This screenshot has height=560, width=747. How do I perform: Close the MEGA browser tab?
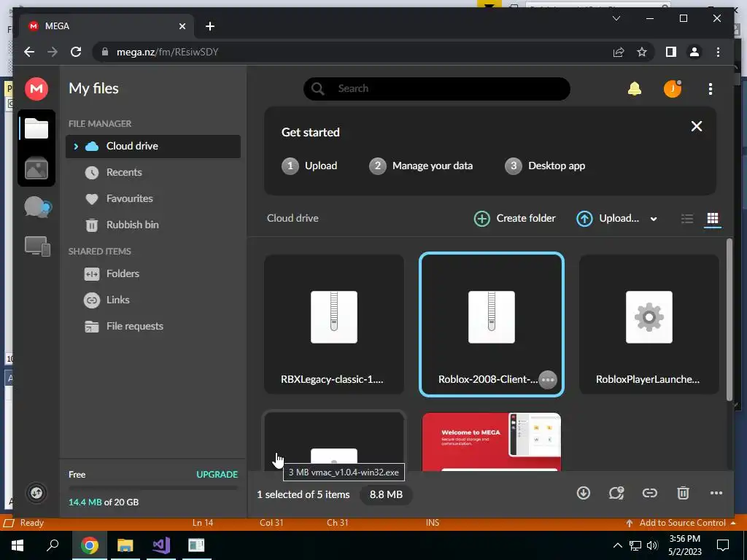[182, 26]
